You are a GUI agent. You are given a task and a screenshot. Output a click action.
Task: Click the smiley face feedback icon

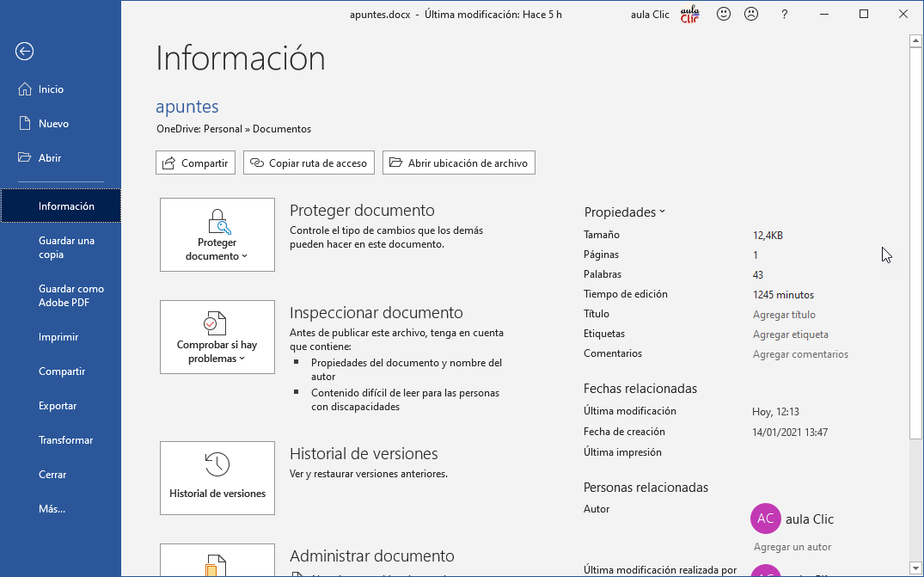click(x=724, y=14)
